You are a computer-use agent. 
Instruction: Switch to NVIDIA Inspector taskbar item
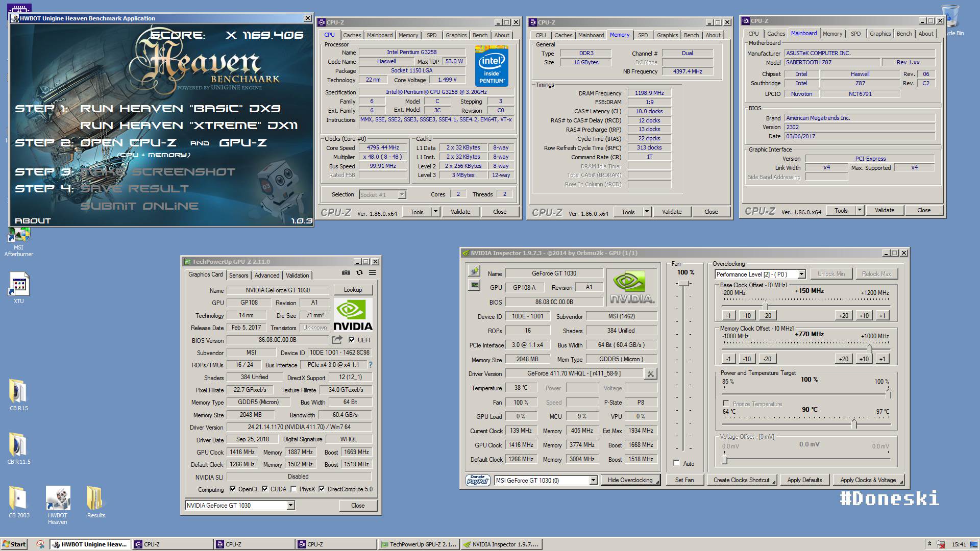point(501,544)
